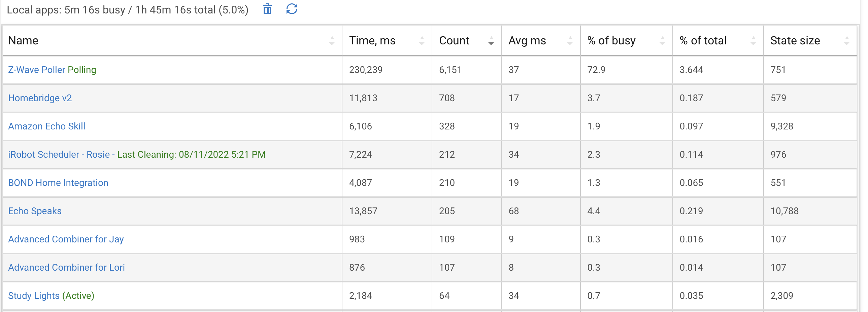The height and width of the screenshot is (312, 868).
Task: Toggle Count column sort arrow
Action: click(x=491, y=41)
